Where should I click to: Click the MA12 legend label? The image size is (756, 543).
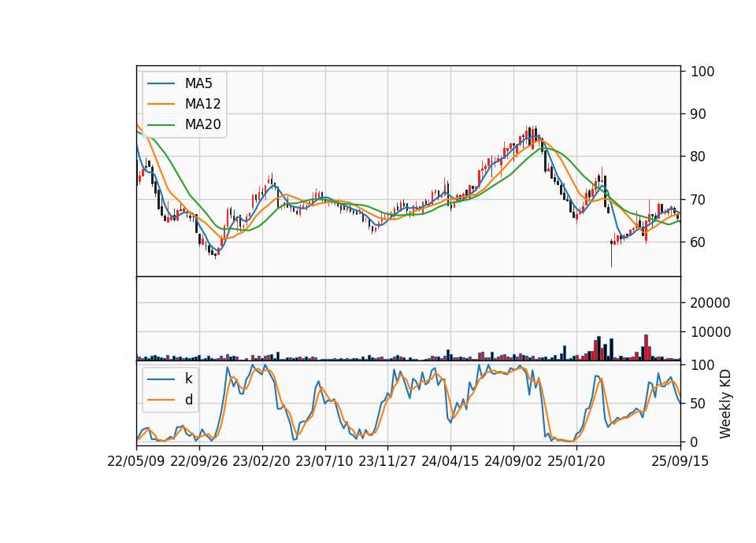pyautogui.click(x=202, y=104)
